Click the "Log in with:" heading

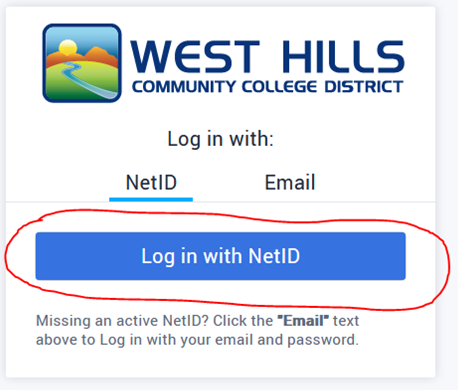tap(220, 139)
